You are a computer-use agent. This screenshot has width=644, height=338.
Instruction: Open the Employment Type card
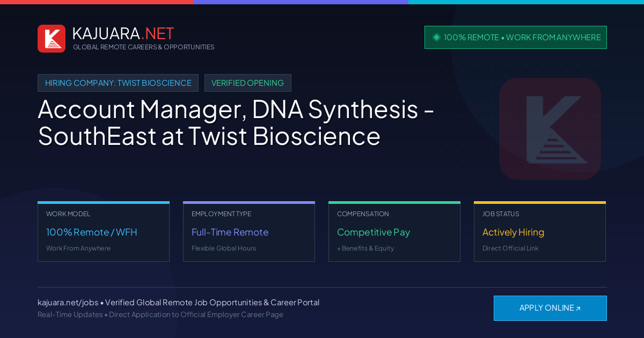coord(249,232)
